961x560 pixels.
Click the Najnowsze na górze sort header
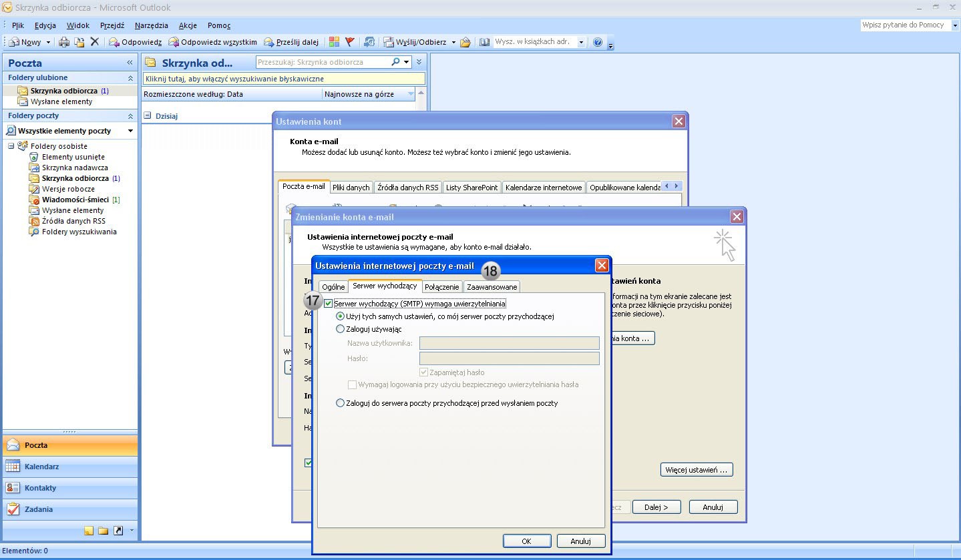369,94
